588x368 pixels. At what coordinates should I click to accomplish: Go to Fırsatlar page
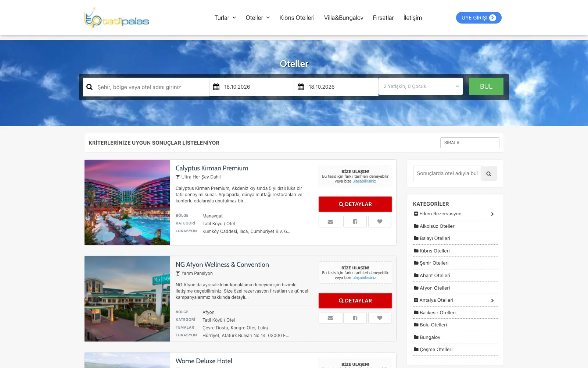tap(383, 18)
